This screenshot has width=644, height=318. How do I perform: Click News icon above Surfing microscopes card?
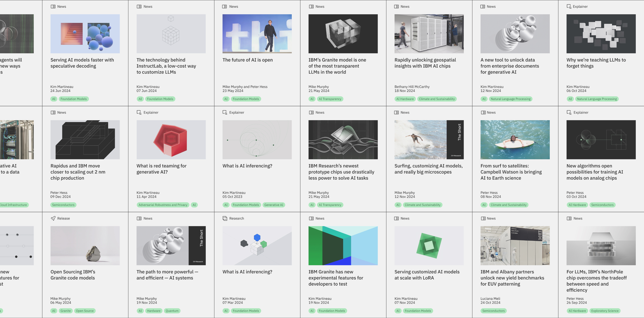(397, 113)
